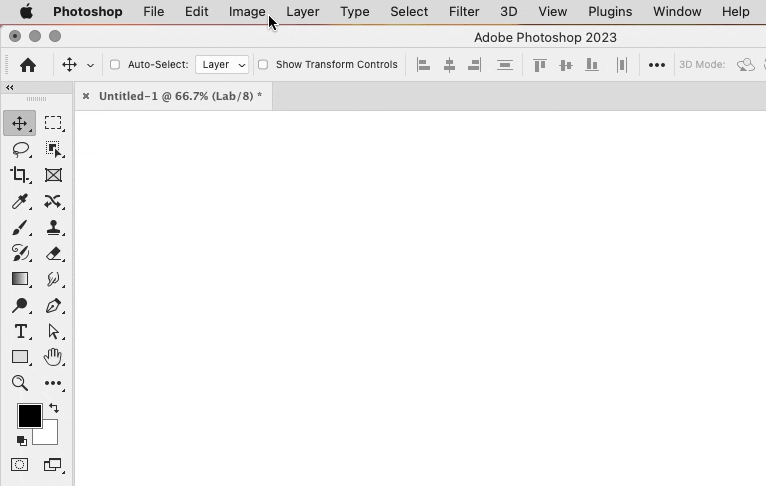Open the Edit menu
The height and width of the screenshot is (486, 766).
(196, 11)
